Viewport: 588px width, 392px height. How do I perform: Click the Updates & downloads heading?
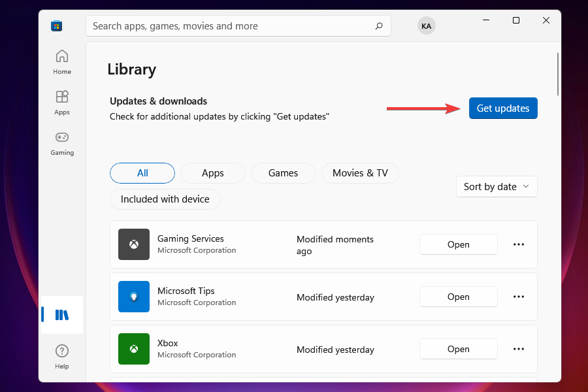click(x=158, y=101)
